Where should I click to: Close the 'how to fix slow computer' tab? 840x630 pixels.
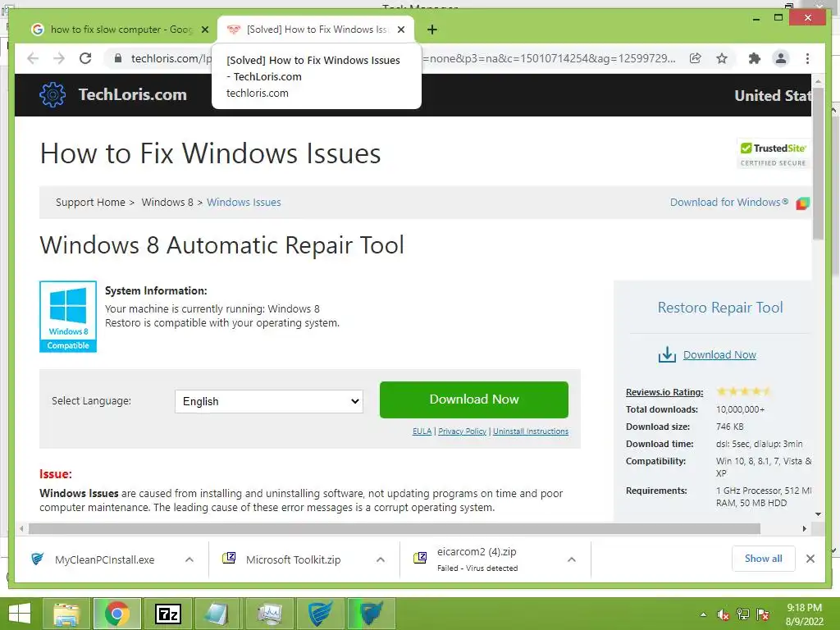tap(204, 30)
